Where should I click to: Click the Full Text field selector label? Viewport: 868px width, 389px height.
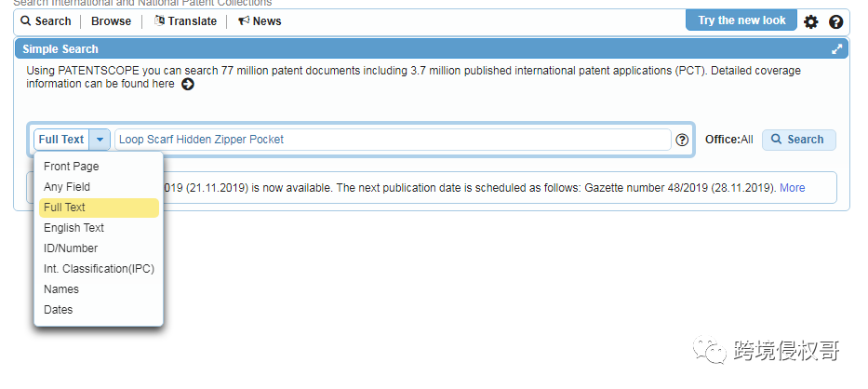point(61,140)
